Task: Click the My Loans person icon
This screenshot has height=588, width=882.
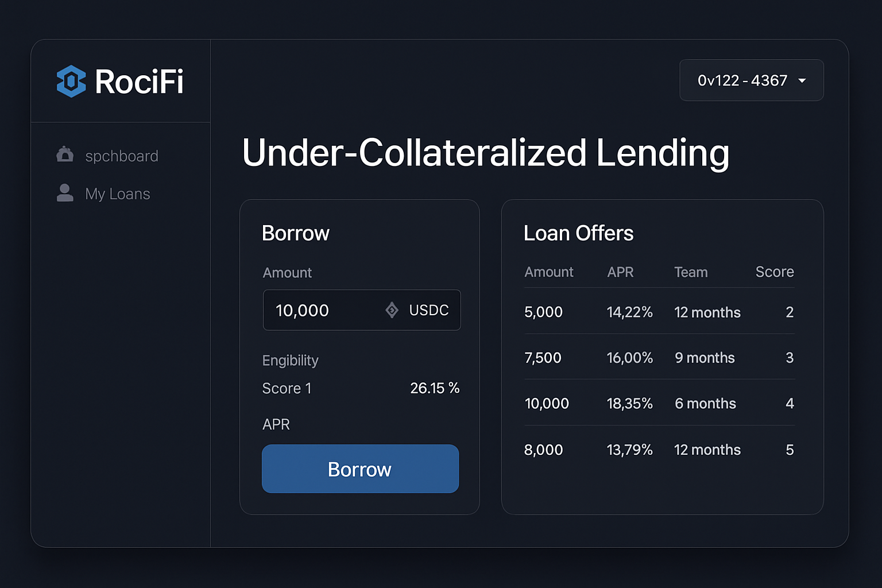Action: coord(65,194)
